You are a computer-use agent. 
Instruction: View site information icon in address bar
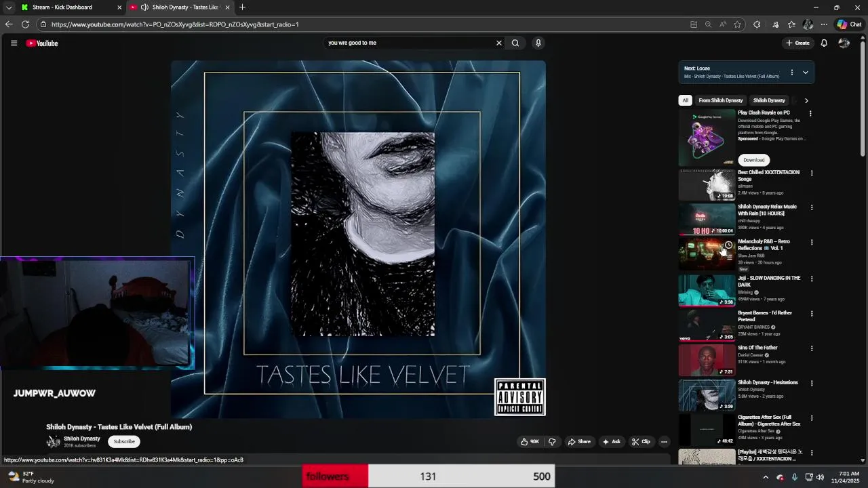[43, 24]
